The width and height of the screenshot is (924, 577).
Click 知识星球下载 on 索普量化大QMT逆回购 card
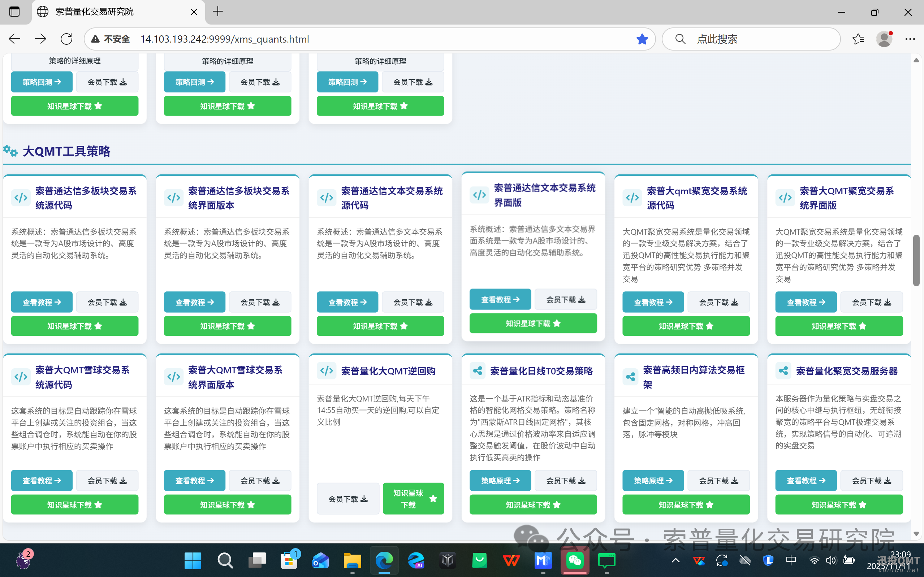click(413, 498)
